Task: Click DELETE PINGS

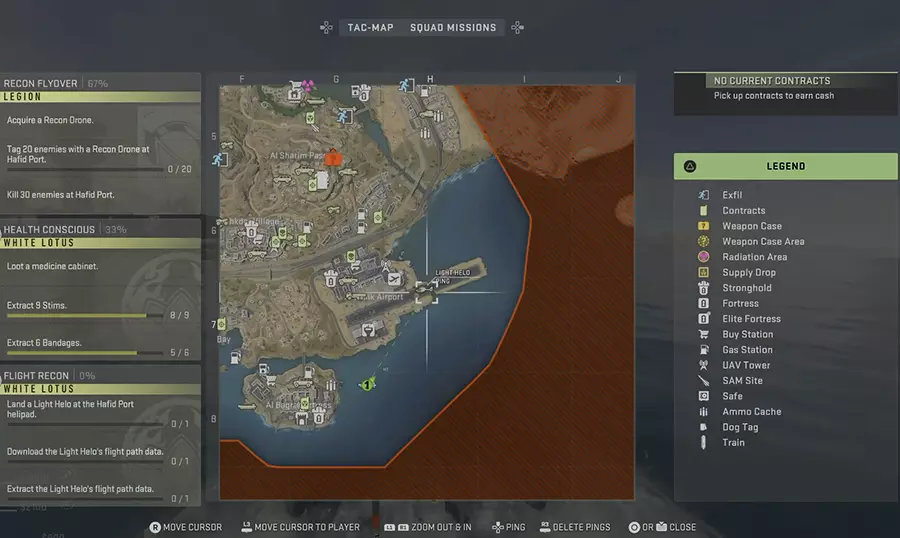Action: click(x=573, y=527)
